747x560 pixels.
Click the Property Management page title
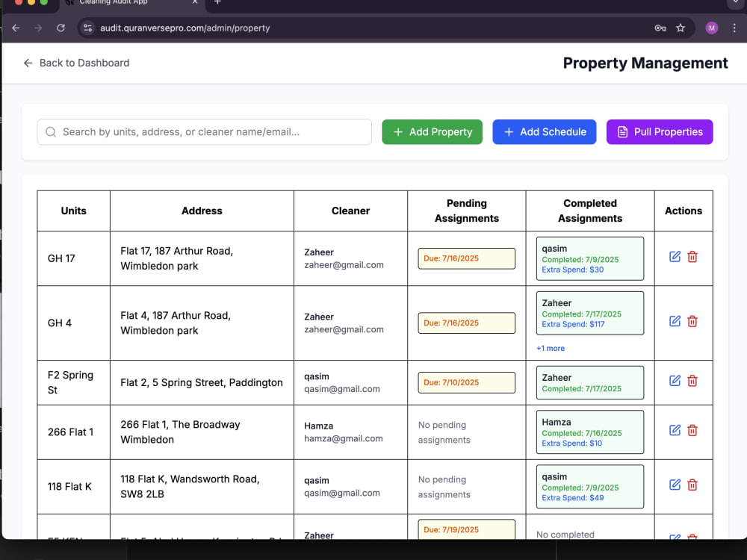point(645,63)
